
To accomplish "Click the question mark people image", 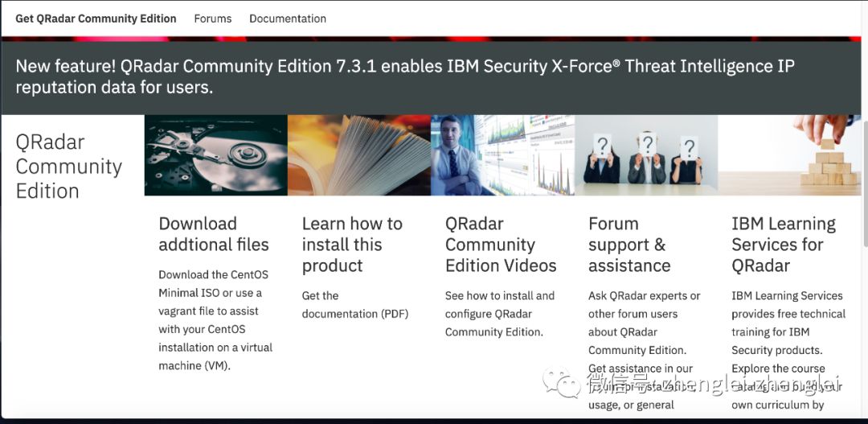I will pyautogui.click(x=646, y=155).
